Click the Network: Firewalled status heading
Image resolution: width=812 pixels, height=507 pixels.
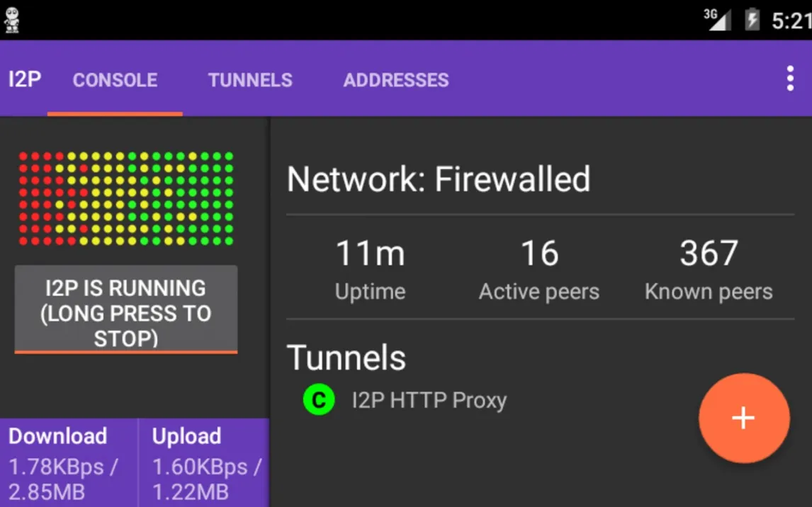(x=439, y=179)
